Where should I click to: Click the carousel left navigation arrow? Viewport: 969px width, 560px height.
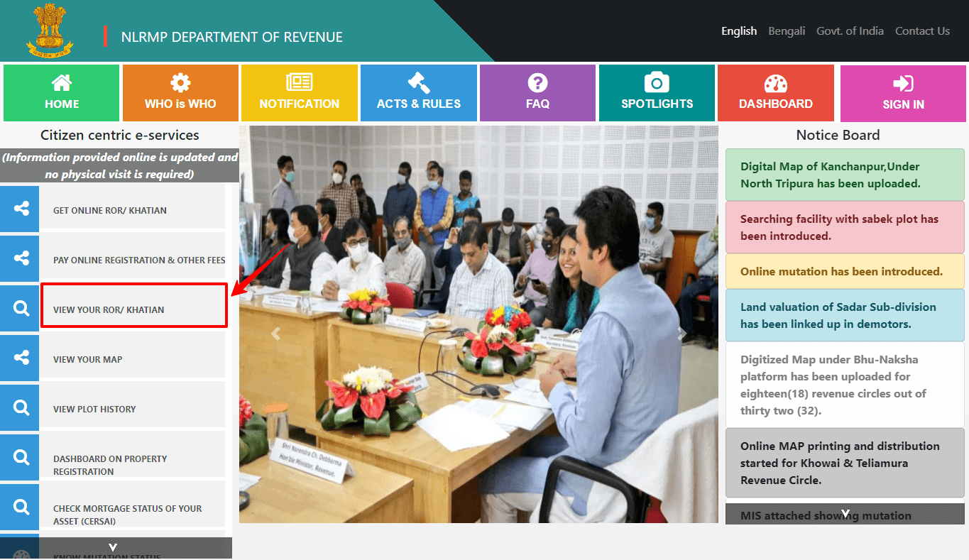[x=275, y=332]
